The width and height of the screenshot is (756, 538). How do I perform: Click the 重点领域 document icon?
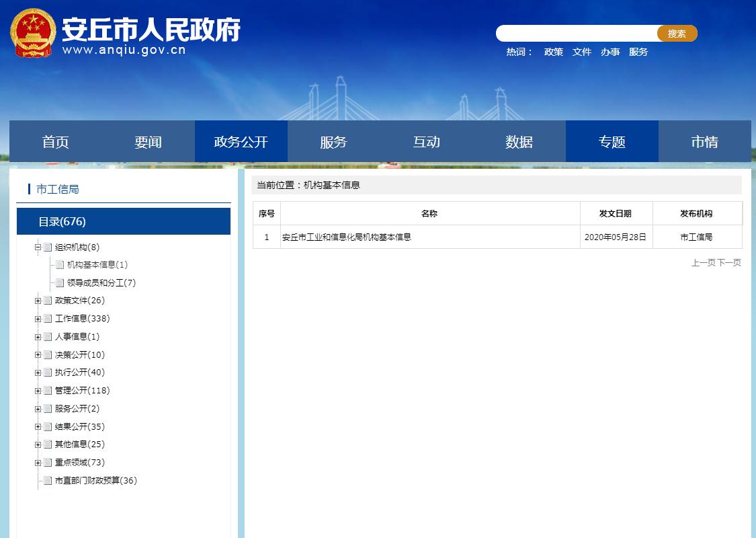tap(48, 463)
